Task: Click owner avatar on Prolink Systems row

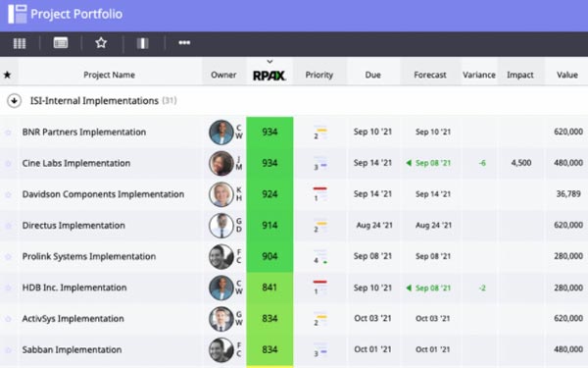Action: (221, 257)
